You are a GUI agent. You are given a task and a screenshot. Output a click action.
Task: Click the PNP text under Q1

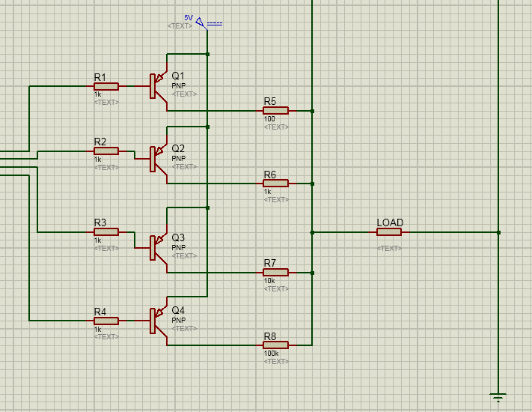coord(179,85)
